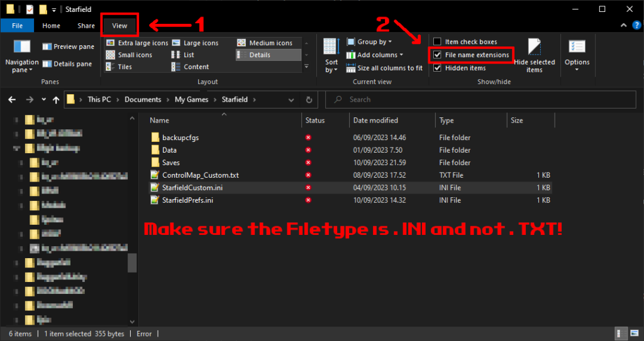Select Extra large icons layout
This screenshot has height=341, width=644.
click(137, 43)
